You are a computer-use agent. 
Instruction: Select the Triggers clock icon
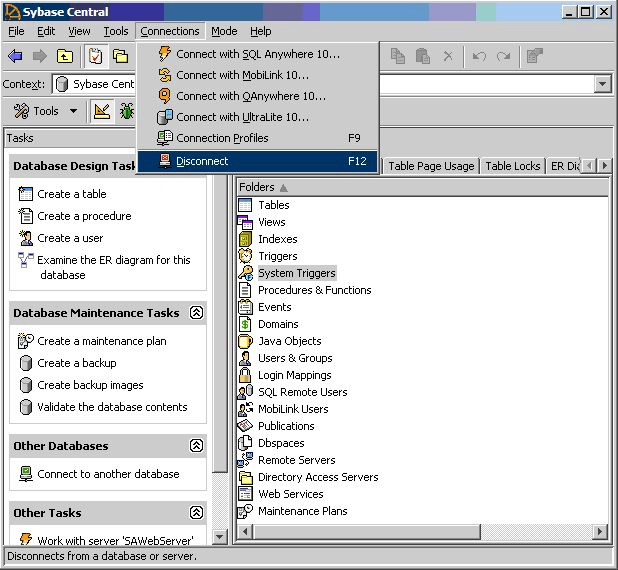click(x=246, y=256)
